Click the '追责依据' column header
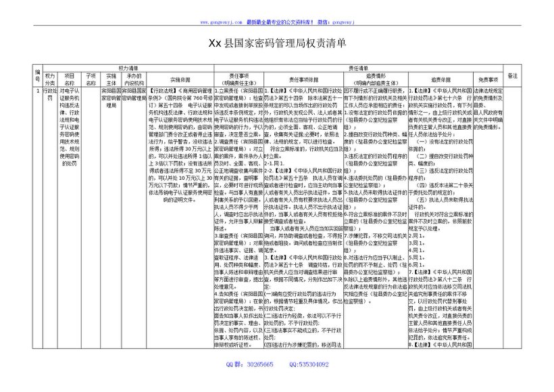Image resolution: width=554 pixels, height=392 pixels. click(x=440, y=80)
